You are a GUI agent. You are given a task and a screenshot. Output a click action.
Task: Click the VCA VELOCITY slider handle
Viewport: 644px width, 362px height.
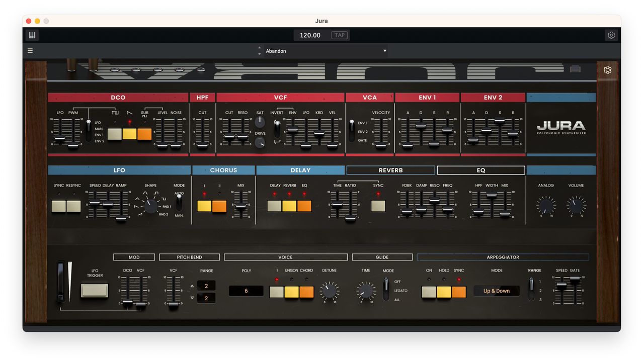pos(381,145)
